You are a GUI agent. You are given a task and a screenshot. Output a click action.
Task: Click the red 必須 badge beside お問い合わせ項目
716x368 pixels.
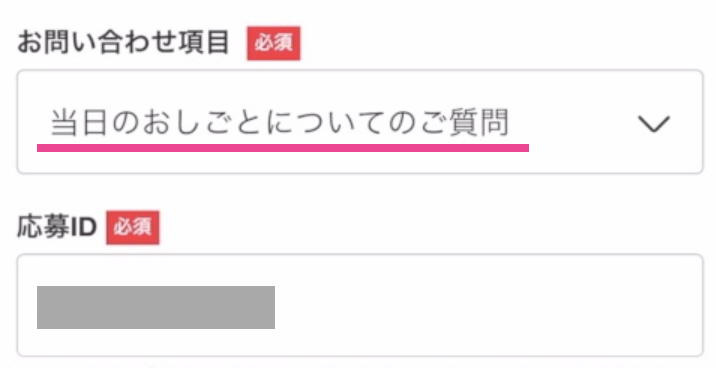pos(274,43)
